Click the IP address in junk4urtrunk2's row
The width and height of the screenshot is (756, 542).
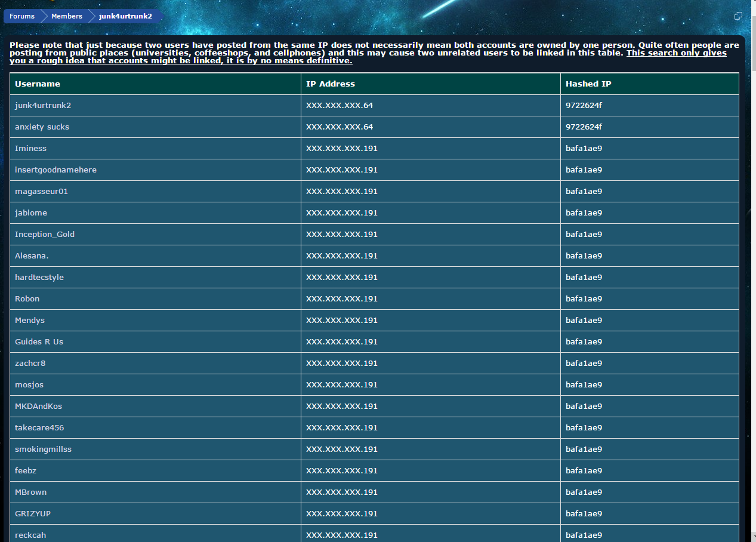tap(340, 106)
